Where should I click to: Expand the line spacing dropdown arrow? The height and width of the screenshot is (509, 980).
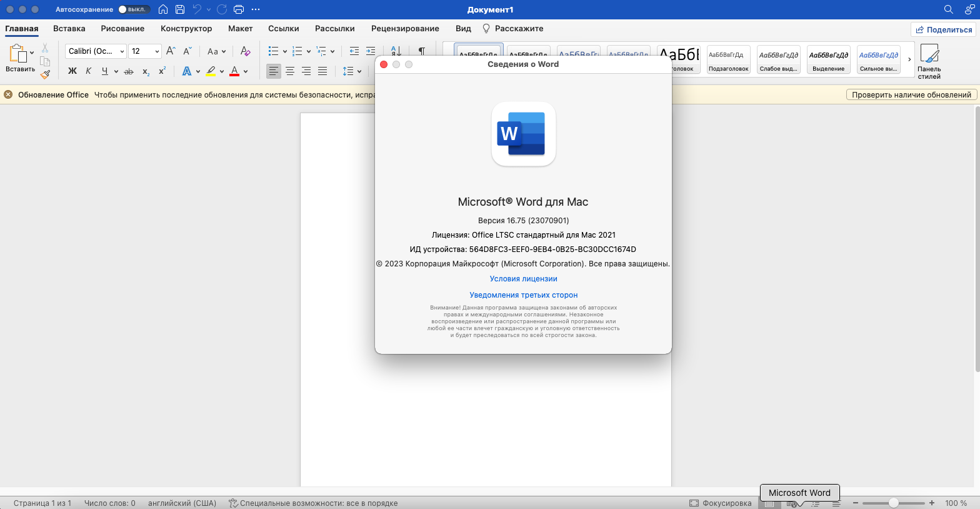(359, 71)
